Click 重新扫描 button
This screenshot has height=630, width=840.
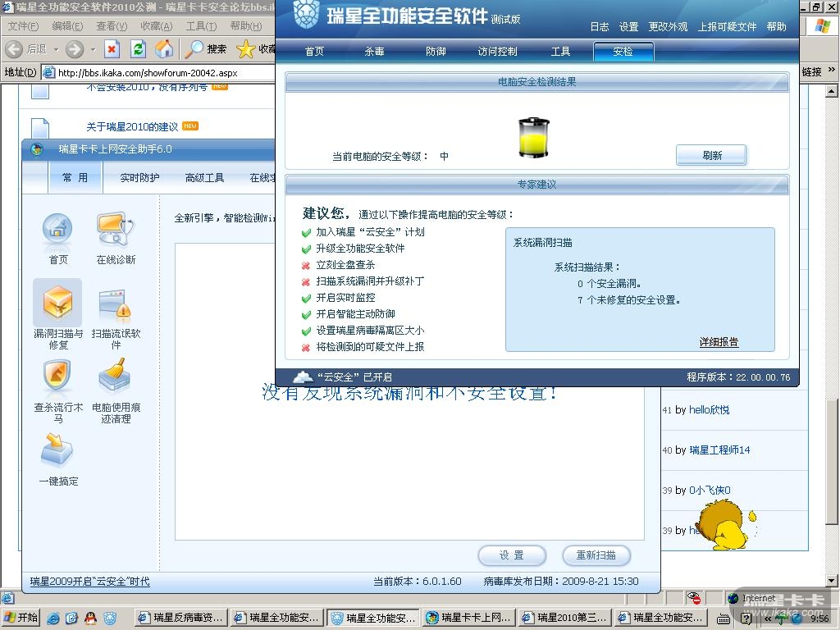coord(596,555)
